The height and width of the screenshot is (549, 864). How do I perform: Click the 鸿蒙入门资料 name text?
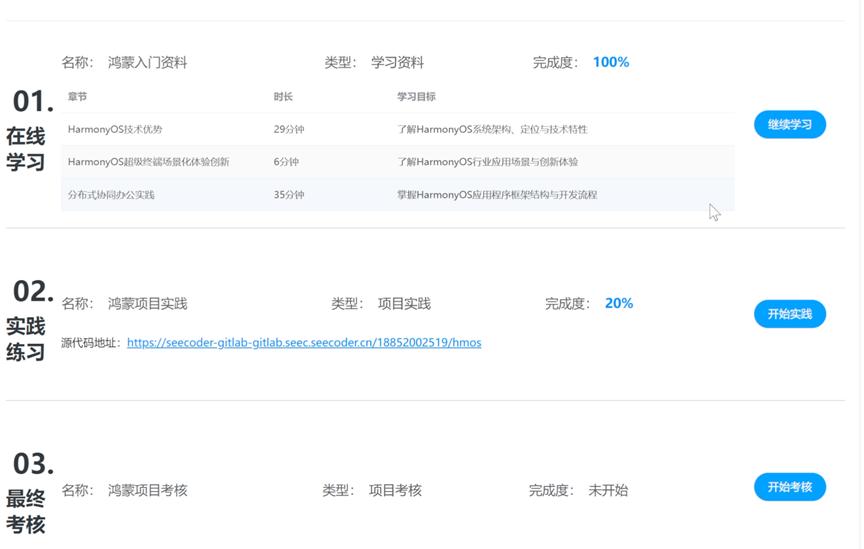point(148,62)
